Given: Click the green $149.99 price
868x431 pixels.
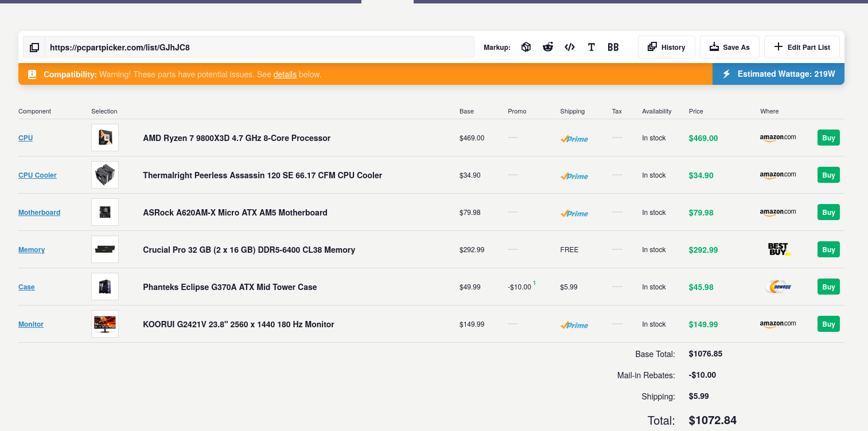Looking at the screenshot, I should (x=703, y=324).
